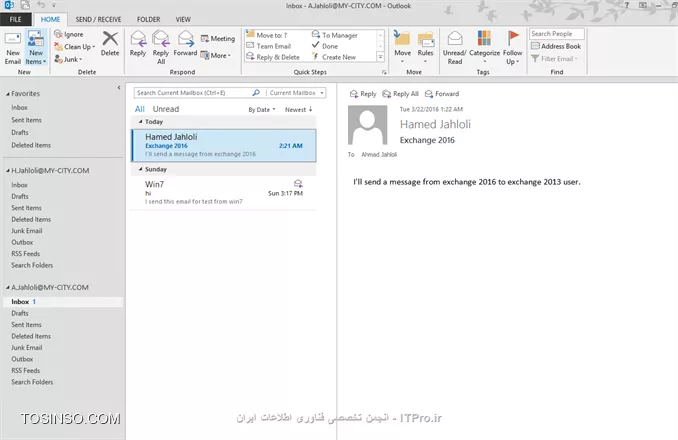Select Inbox under A.Jahloli mailbox

(x=63, y=302)
